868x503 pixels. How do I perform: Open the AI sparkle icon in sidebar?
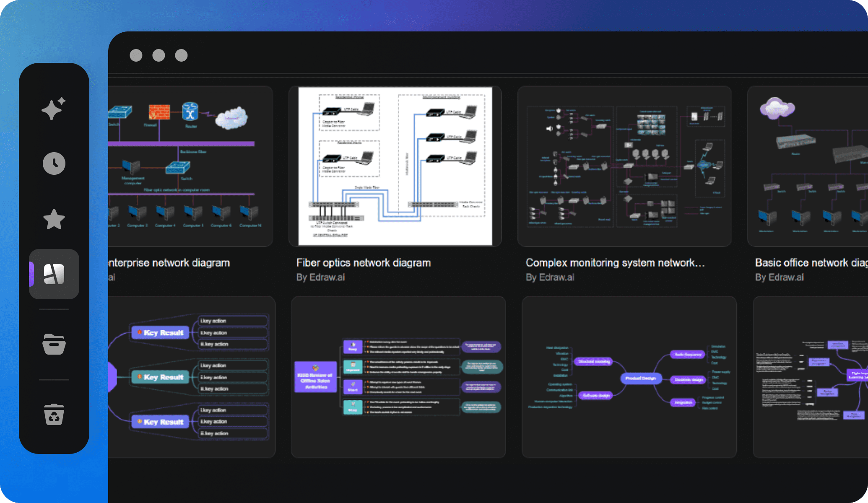tap(54, 109)
